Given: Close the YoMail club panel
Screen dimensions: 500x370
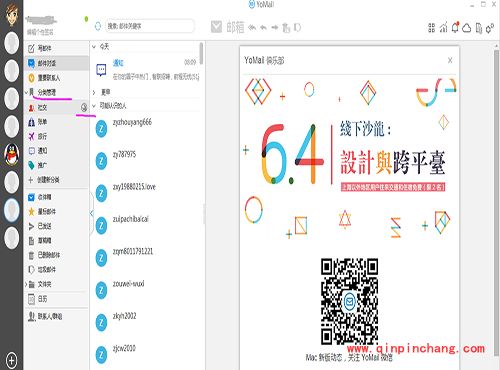Looking at the screenshot, I should point(450,60).
